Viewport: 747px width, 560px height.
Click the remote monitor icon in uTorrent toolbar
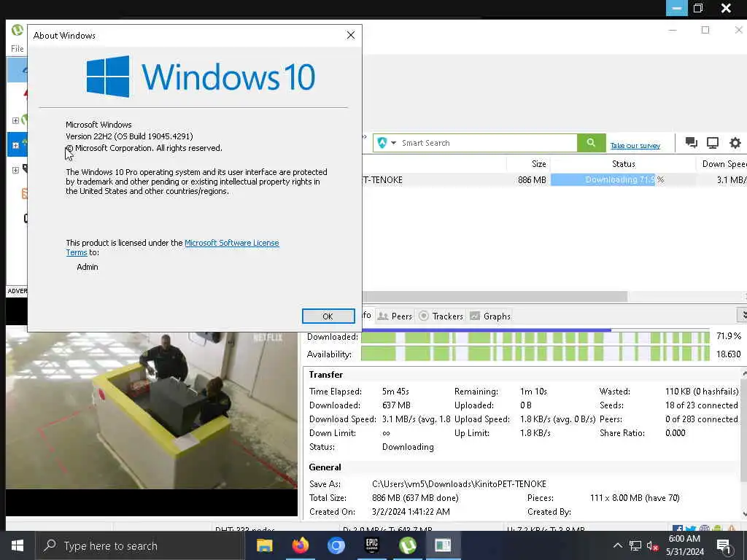click(713, 143)
